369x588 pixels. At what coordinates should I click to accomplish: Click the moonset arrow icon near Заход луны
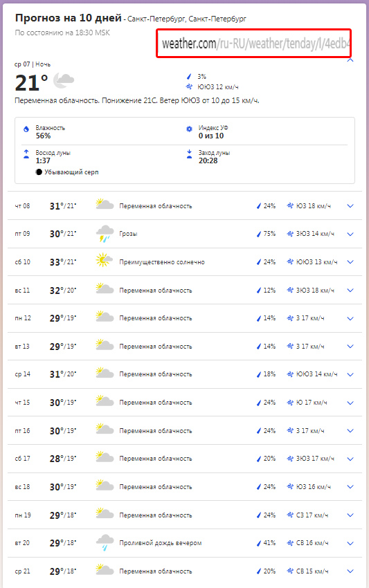point(189,154)
